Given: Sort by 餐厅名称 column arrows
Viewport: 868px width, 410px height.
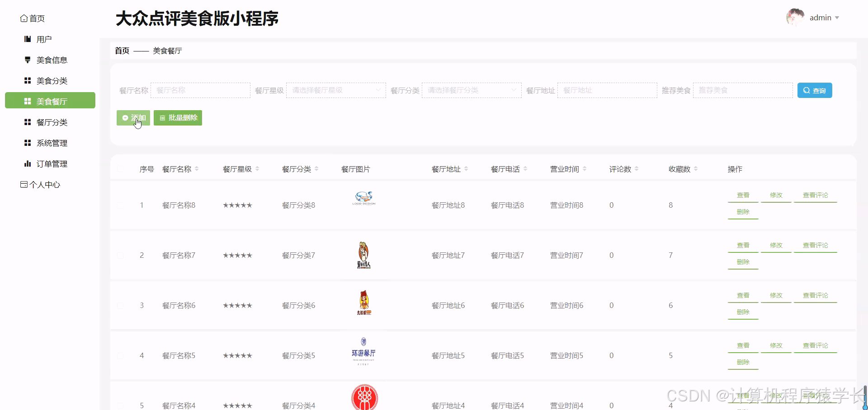Looking at the screenshot, I should click(197, 169).
